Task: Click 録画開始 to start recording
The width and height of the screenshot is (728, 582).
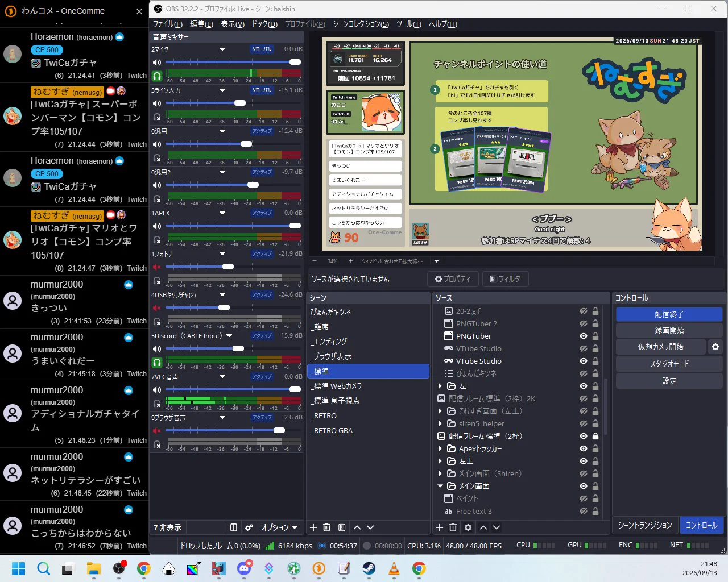Action: (669, 330)
